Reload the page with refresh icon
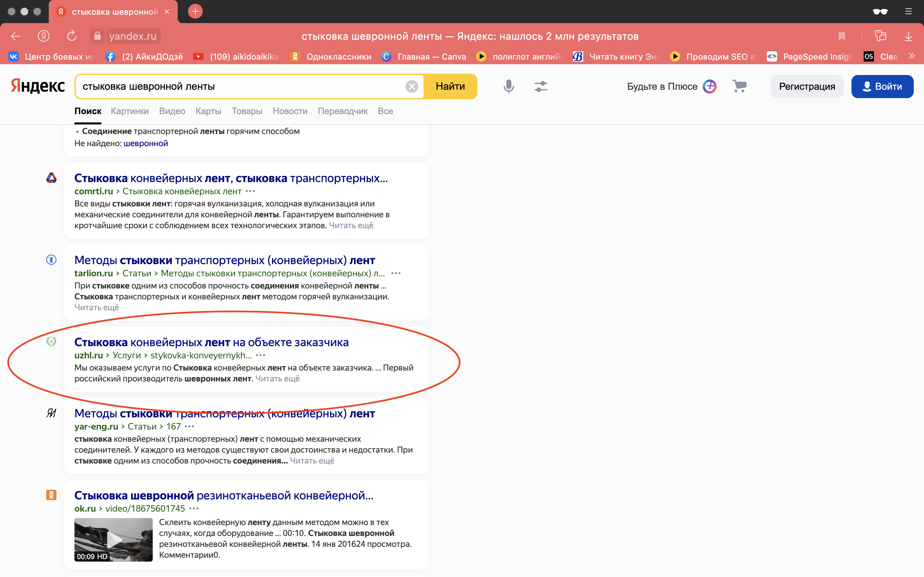Screen dimensions: 924x577 tap(72, 36)
